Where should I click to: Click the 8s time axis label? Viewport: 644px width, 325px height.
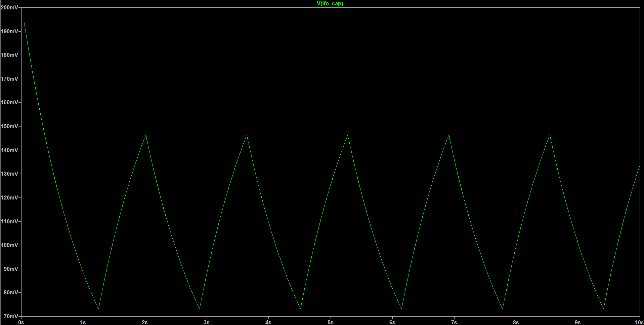pos(516,322)
